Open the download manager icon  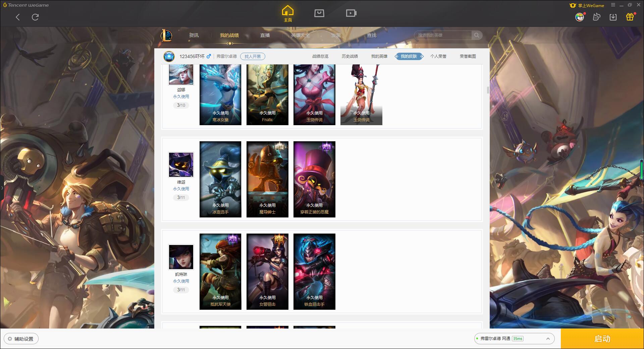point(613,17)
